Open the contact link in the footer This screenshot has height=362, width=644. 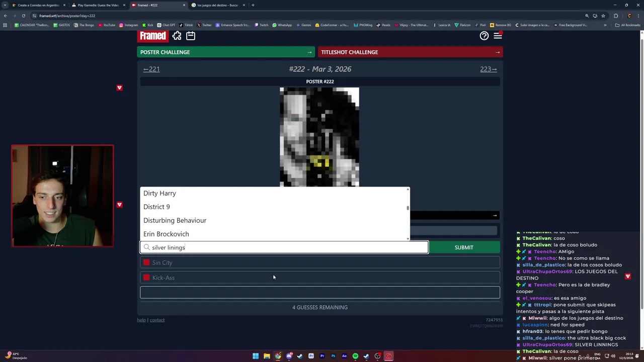coord(157,320)
